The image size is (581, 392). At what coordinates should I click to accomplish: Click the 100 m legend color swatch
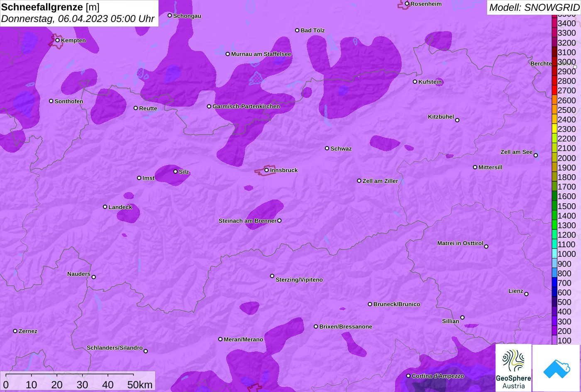[x=554, y=340]
